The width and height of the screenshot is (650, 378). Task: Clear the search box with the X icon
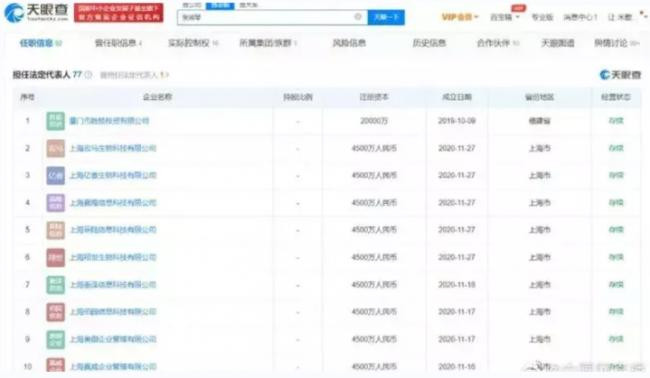(x=358, y=17)
